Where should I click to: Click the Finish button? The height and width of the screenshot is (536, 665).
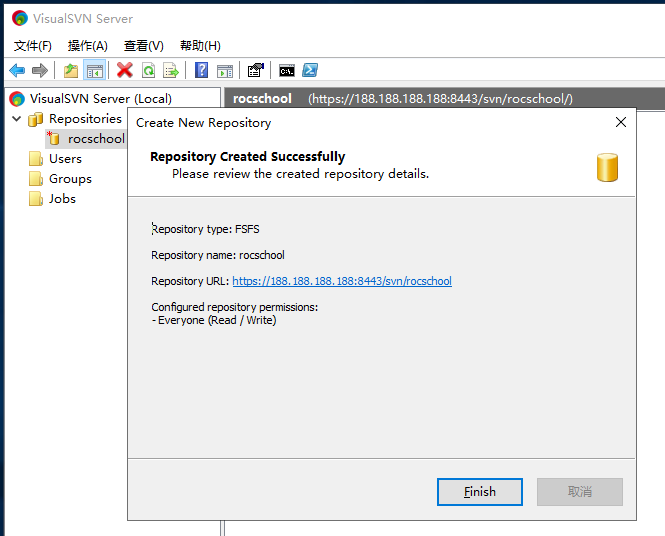coord(480,492)
